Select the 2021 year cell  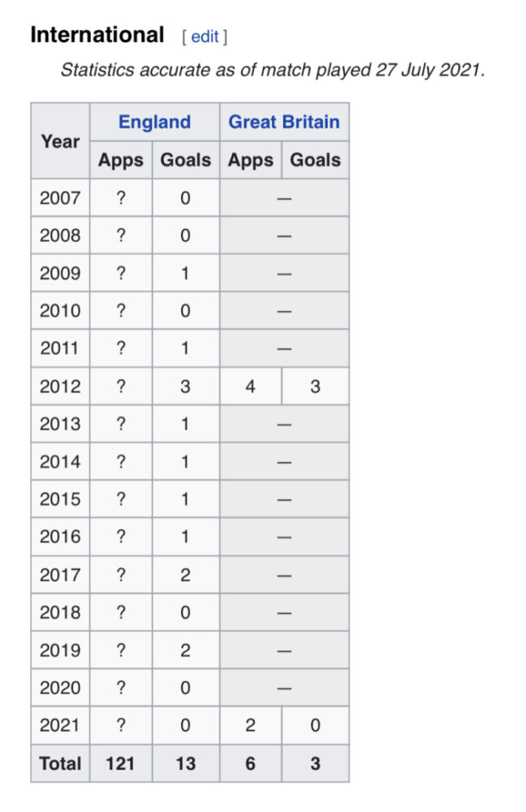point(60,725)
